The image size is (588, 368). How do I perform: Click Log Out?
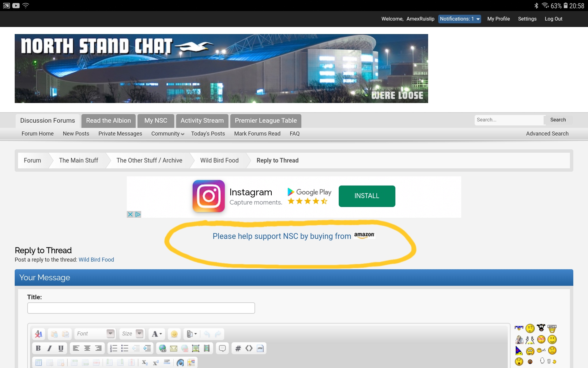pos(553,19)
